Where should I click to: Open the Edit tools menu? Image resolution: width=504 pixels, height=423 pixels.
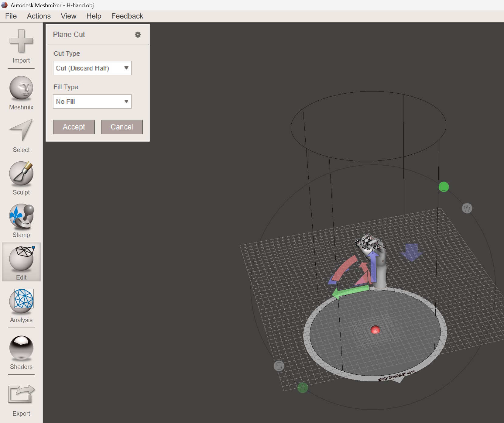click(x=21, y=262)
